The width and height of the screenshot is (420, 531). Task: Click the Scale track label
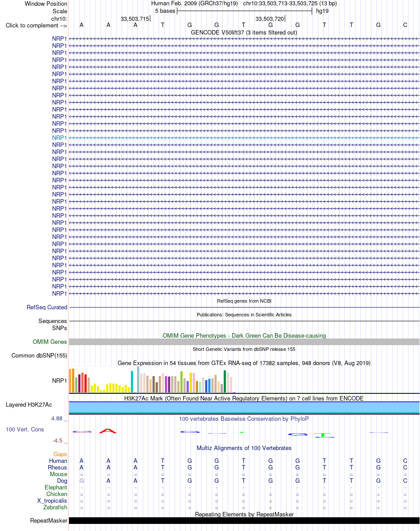59,11
